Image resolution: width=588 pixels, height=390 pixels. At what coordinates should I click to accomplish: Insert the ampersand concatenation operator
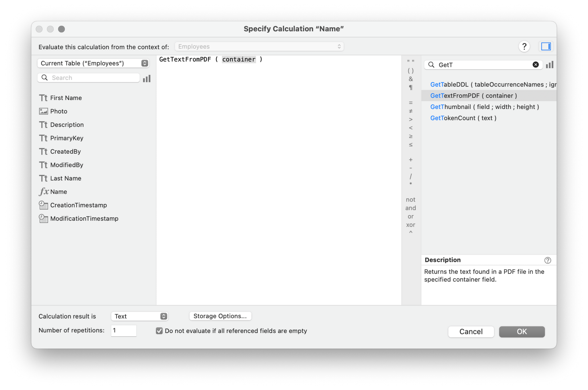tap(410, 79)
